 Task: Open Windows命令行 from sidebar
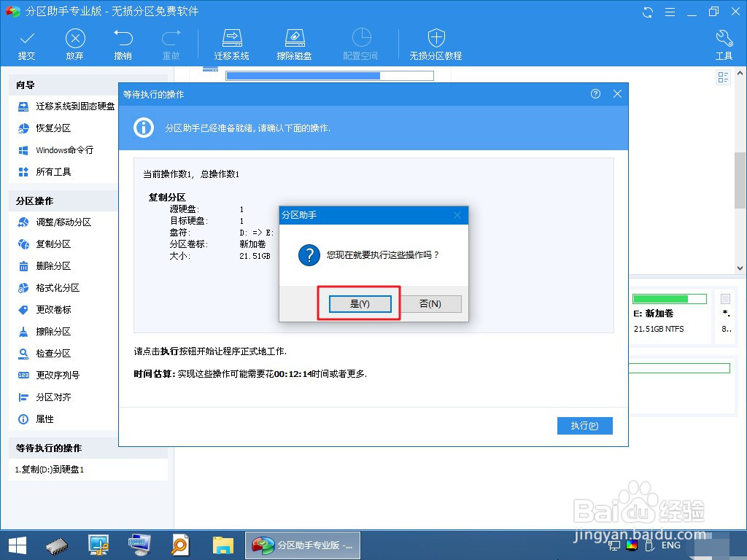pyautogui.click(x=55, y=150)
